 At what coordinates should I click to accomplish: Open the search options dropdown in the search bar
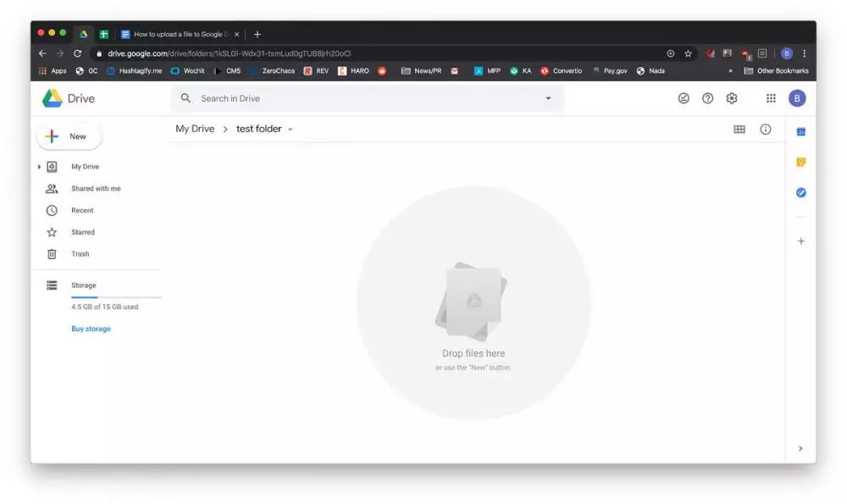coord(548,98)
